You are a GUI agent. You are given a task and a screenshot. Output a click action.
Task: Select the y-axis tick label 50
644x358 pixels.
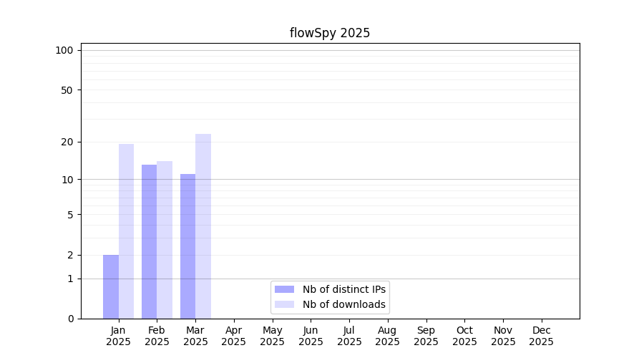click(x=67, y=90)
